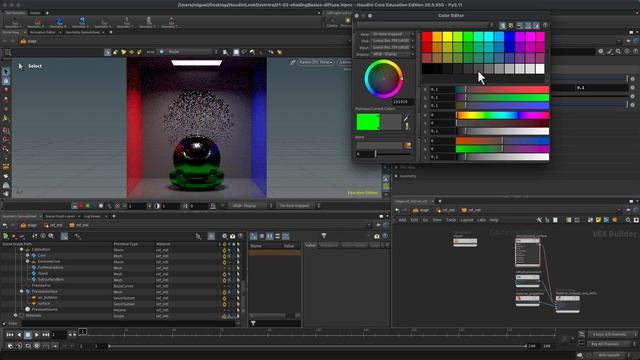Click the green previous color swatch

(368, 122)
